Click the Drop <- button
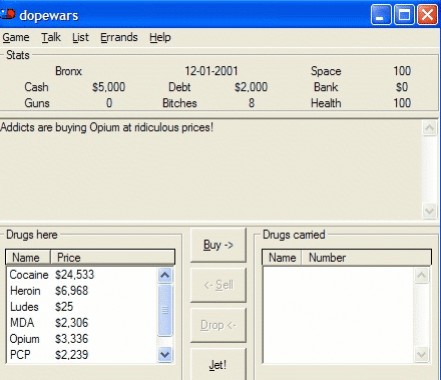441x380 pixels. pos(218,325)
